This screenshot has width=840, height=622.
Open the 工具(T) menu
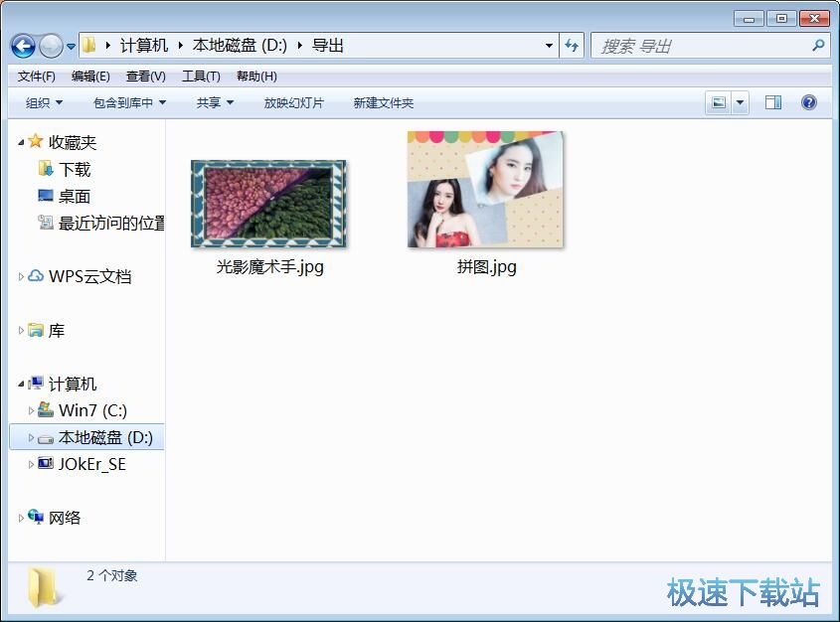[201, 77]
